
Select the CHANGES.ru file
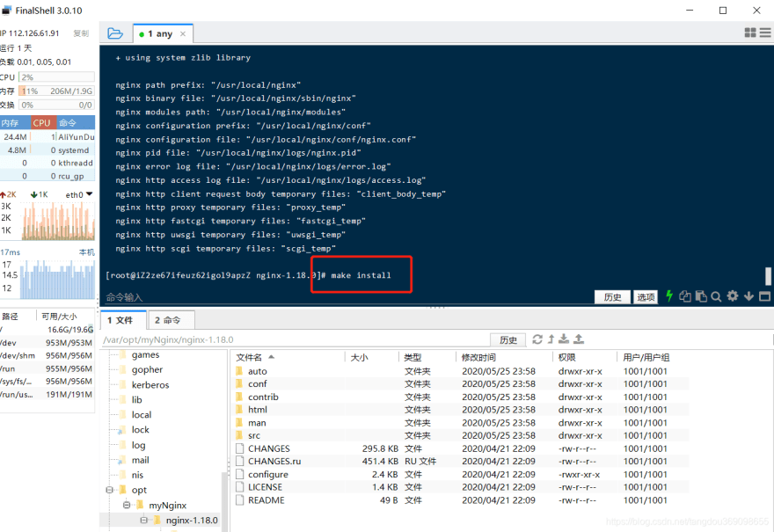(461, 461)
